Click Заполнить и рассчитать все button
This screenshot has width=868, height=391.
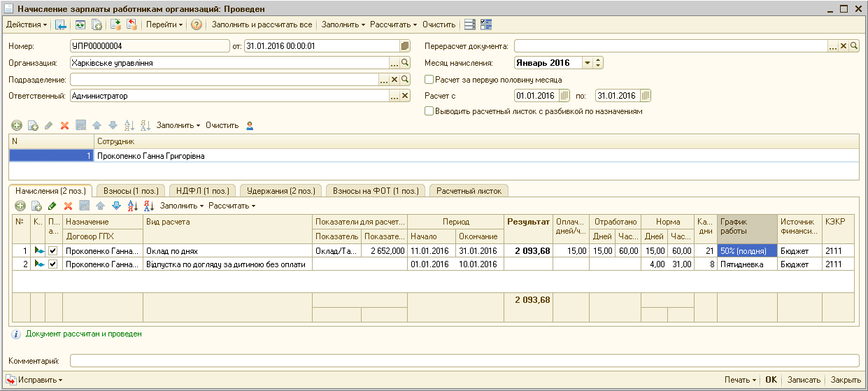[262, 24]
